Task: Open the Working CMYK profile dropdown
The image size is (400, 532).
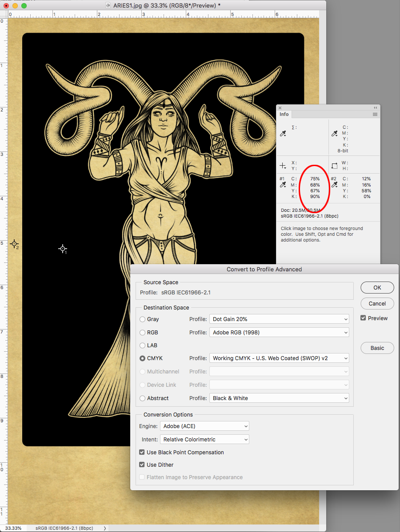Action: [x=279, y=358]
